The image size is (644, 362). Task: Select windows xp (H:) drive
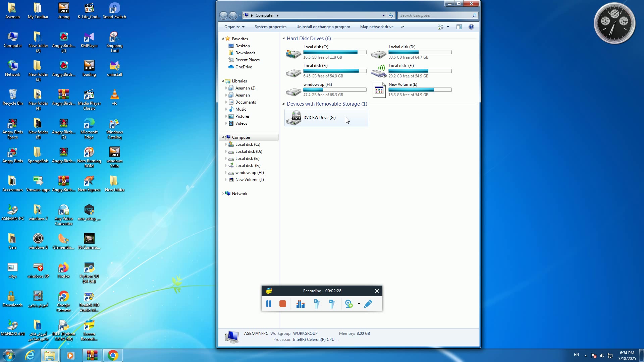tap(326, 89)
